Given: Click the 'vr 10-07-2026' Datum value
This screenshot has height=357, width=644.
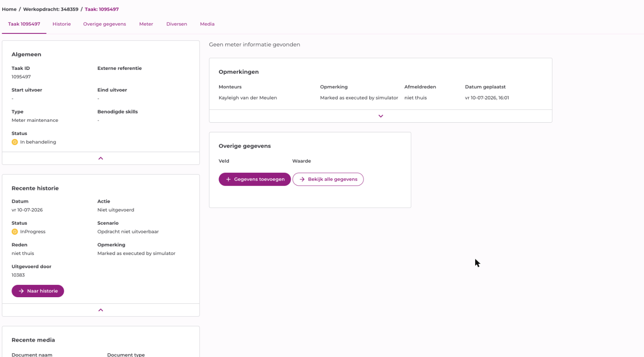Looking at the screenshot, I should pos(27,210).
